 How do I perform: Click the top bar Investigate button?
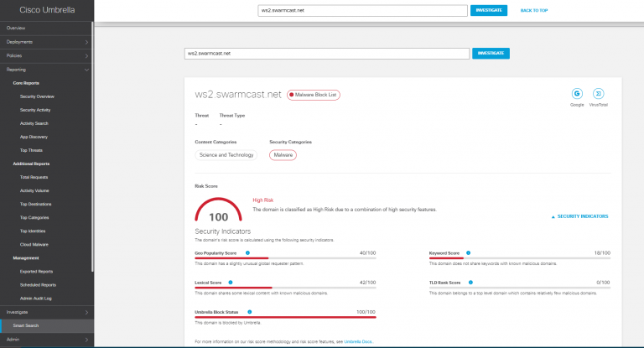[x=489, y=10]
